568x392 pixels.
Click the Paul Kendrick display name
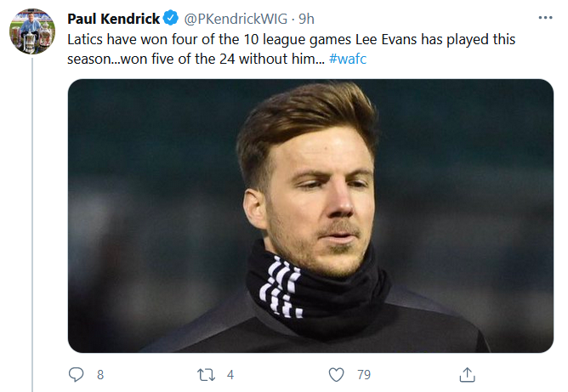[113, 19]
